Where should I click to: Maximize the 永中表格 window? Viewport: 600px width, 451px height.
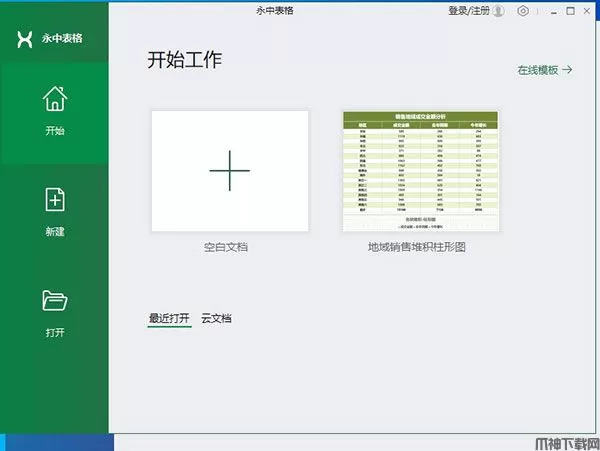tap(570, 11)
